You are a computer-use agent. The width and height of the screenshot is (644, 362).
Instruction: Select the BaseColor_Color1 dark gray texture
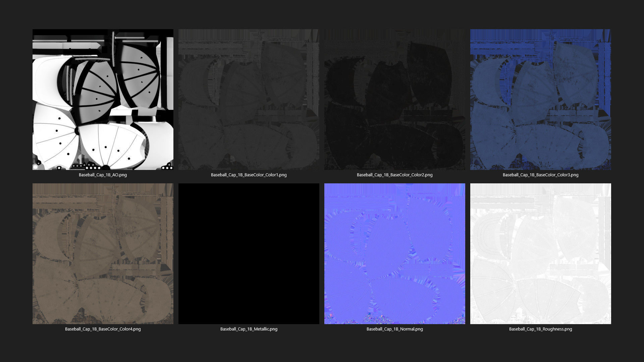pos(249,99)
